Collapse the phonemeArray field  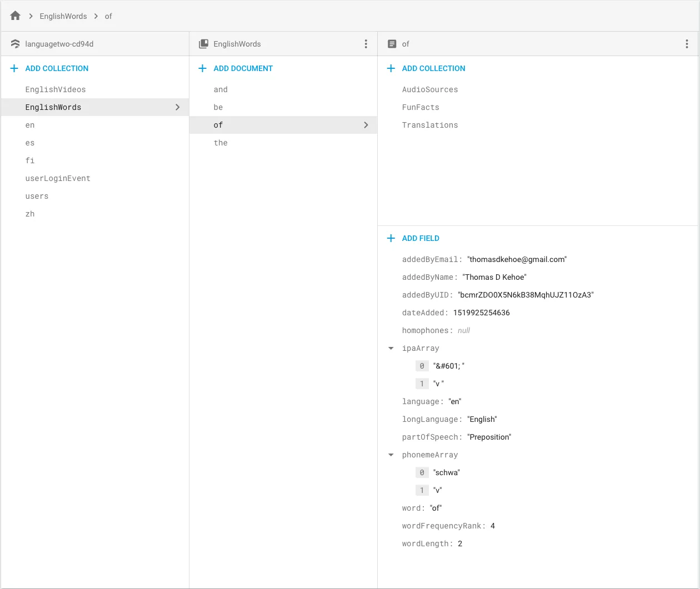tap(391, 455)
